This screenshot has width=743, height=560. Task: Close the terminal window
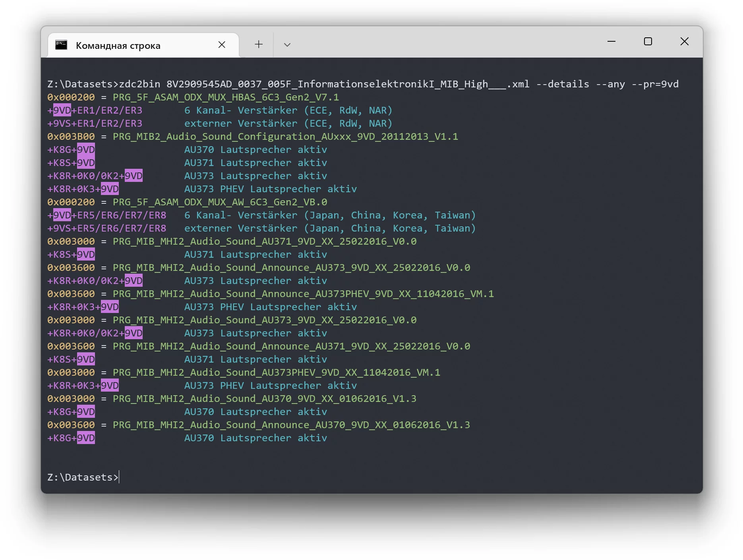point(684,41)
